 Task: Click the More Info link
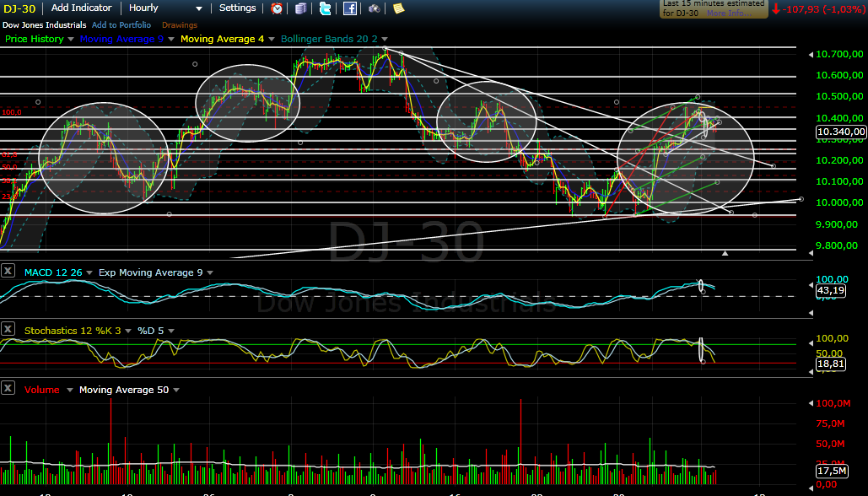coord(729,13)
